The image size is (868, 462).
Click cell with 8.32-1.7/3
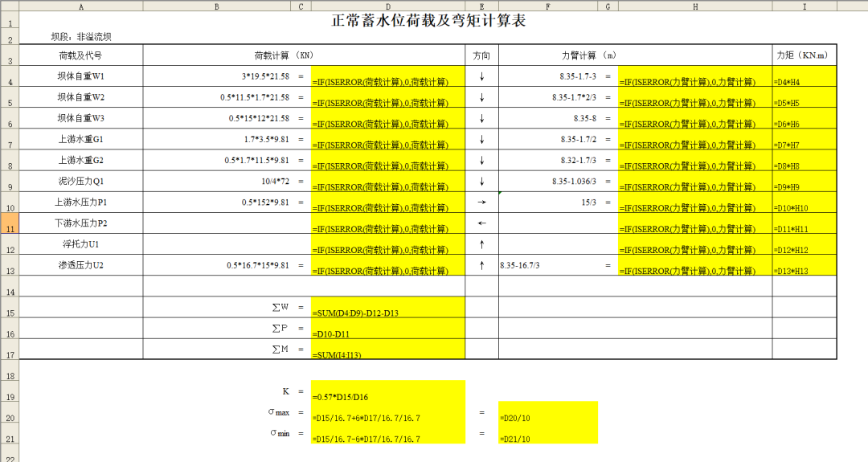(548, 160)
